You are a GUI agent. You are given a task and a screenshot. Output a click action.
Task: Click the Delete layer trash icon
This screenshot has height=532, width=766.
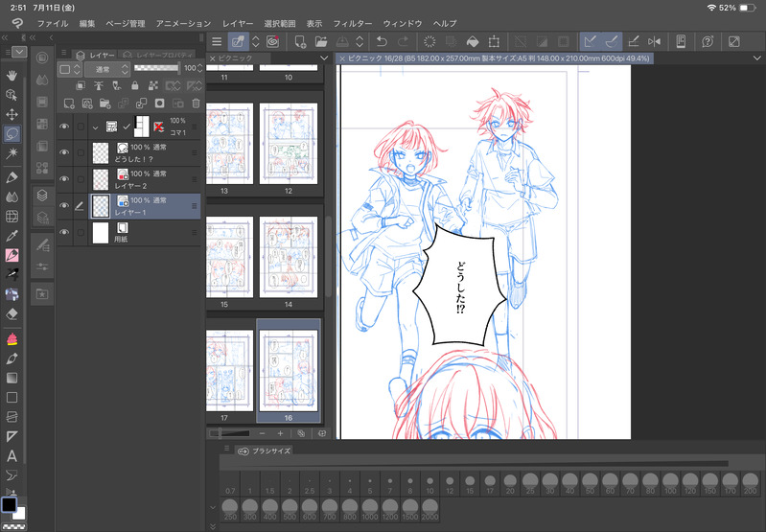point(196,104)
